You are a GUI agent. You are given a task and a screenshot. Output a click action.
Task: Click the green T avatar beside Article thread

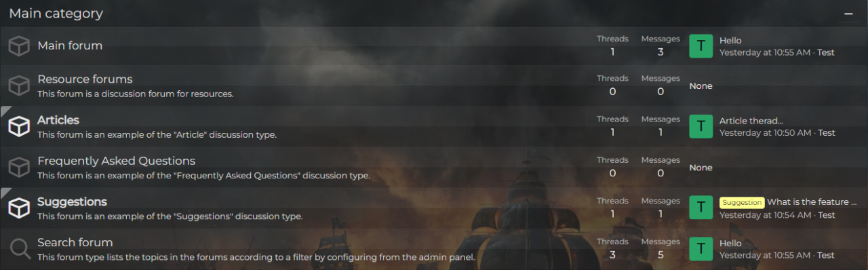(701, 126)
